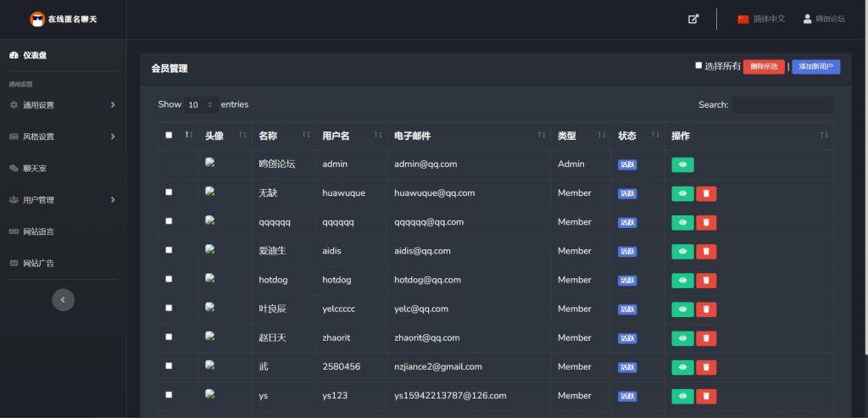Click 活跃 status badge in admin row

[627, 165]
